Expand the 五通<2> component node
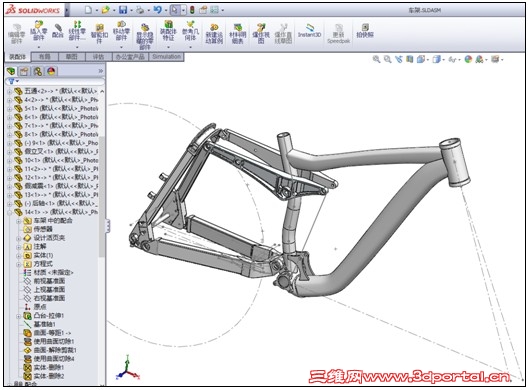529x390 pixels. pyautogui.click(x=9, y=91)
